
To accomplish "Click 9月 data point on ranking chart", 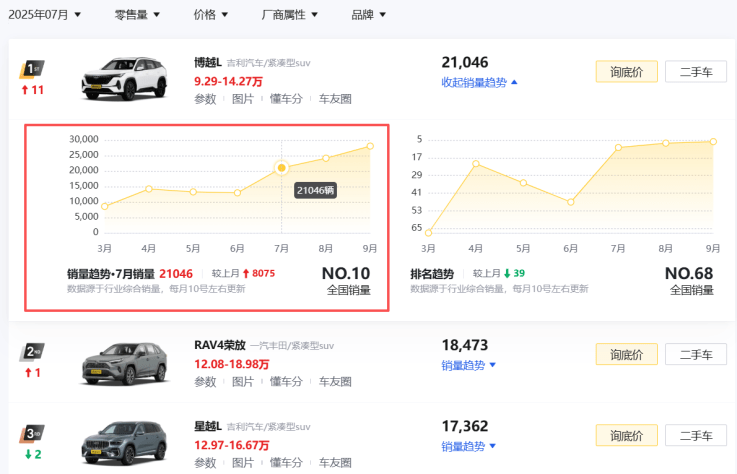I will tap(713, 142).
